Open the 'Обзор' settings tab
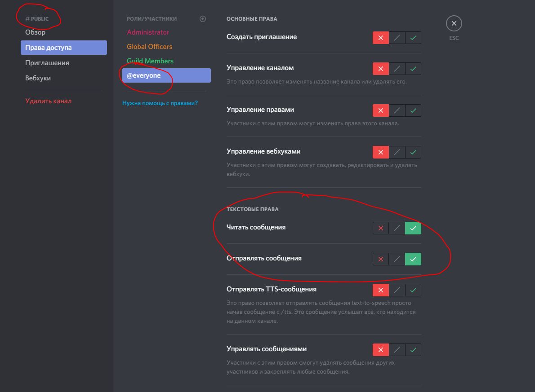The height and width of the screenshot is (392, 535). [x=36, y=32]
